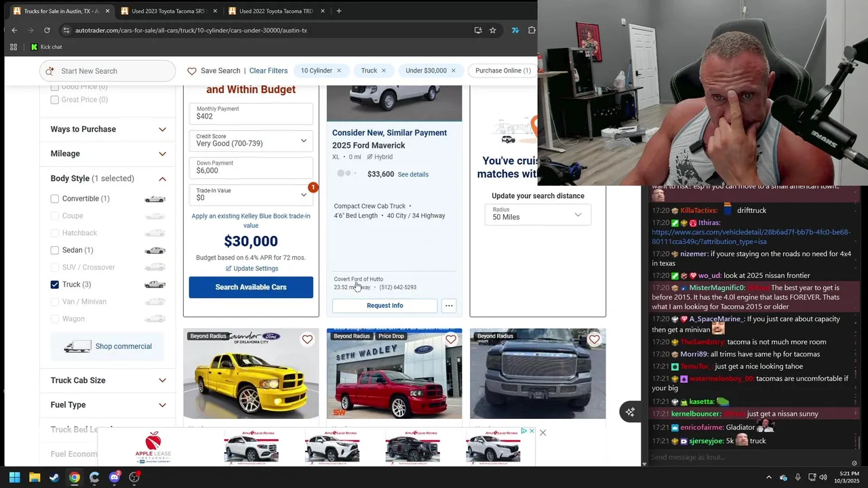Image resolution: width=868 pixels, height=488 pixels.
Task: Favorite the dark blue truck listing
Action: [594, 340]
